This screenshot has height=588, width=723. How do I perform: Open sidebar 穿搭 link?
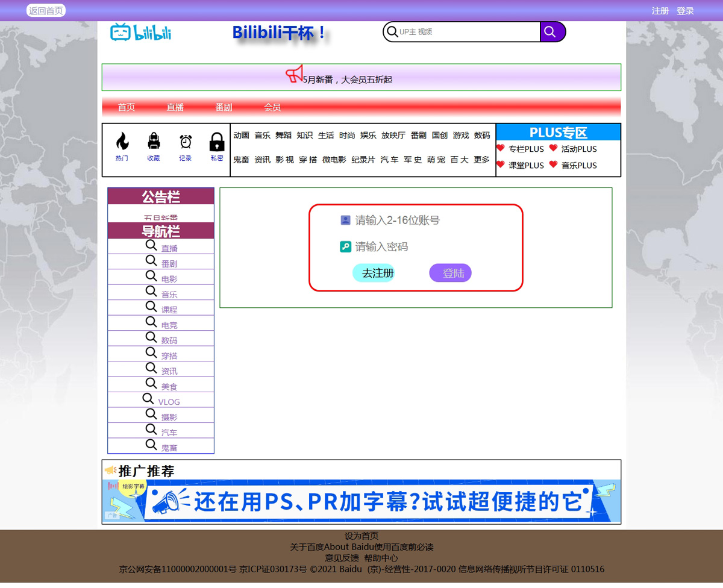coord(169,356)
